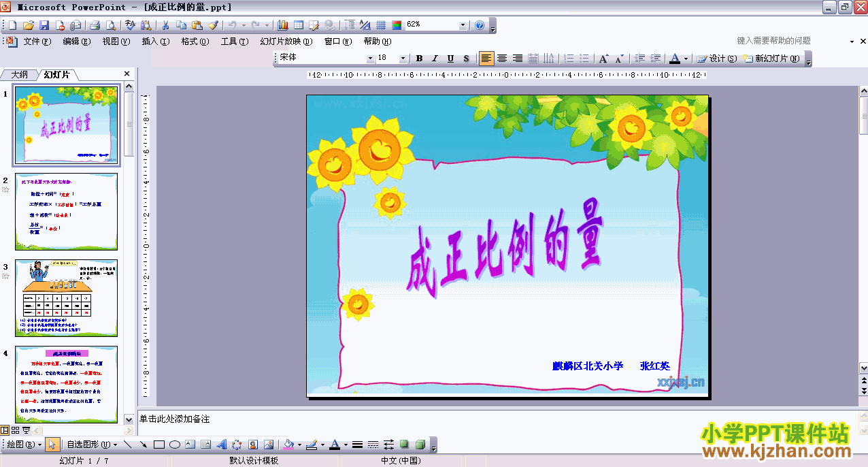Open the PowerPoint help question mark icon
Viewport: 868px width, 467px height.
[480, 25]
